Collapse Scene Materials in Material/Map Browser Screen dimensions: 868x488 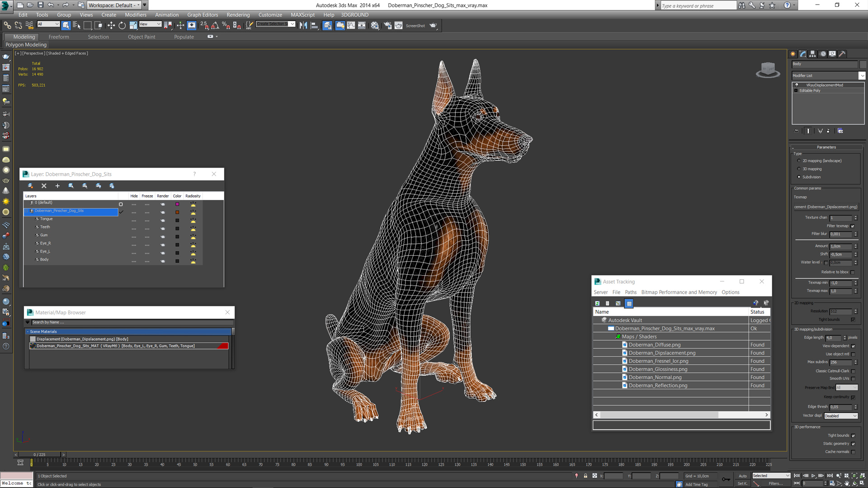[28, 332]
